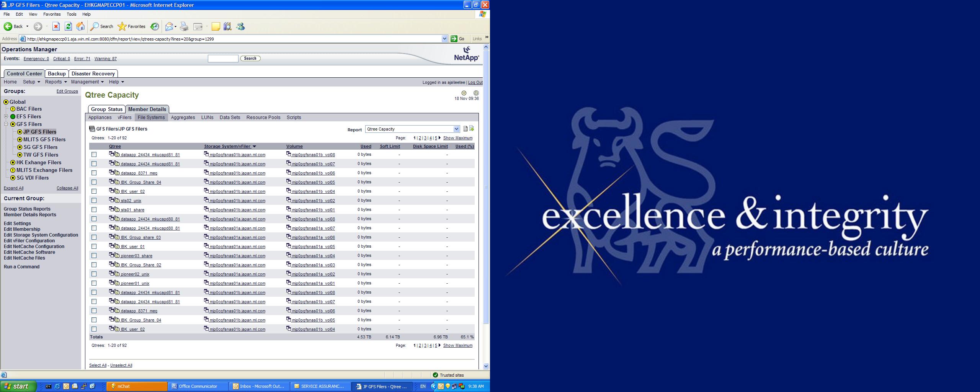Click the scrollbar up arrow
980x392 pixels.
point(486,47)
